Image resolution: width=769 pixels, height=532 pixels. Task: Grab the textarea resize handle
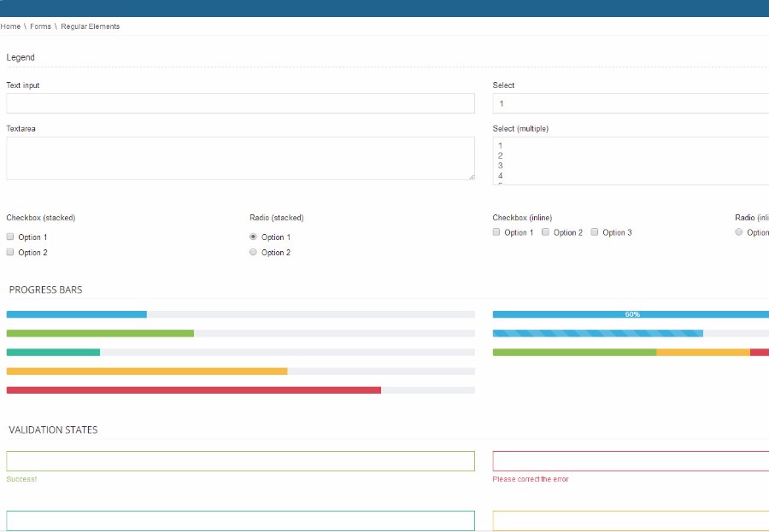[x=471, y=176]
